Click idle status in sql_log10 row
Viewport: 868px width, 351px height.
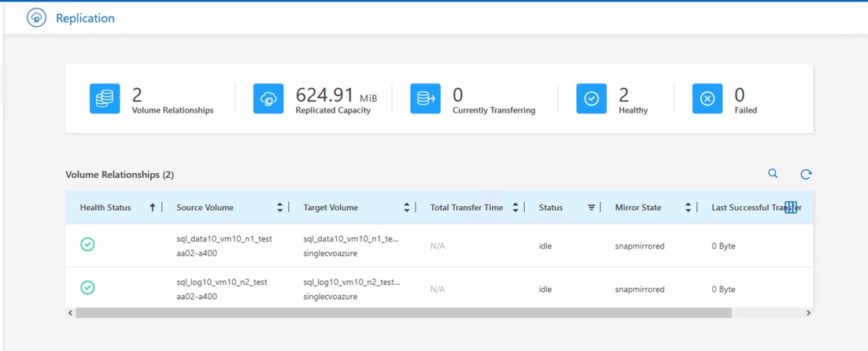545,289
